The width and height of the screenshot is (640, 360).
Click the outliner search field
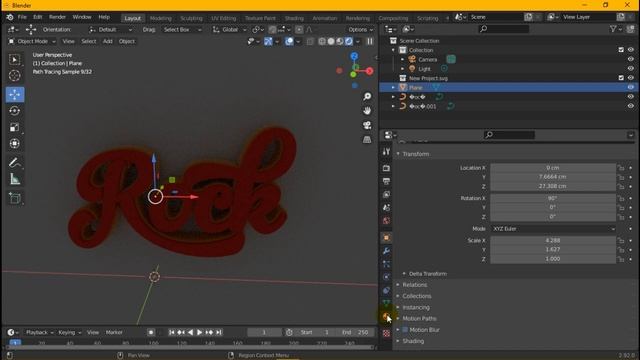pos(504,29)
